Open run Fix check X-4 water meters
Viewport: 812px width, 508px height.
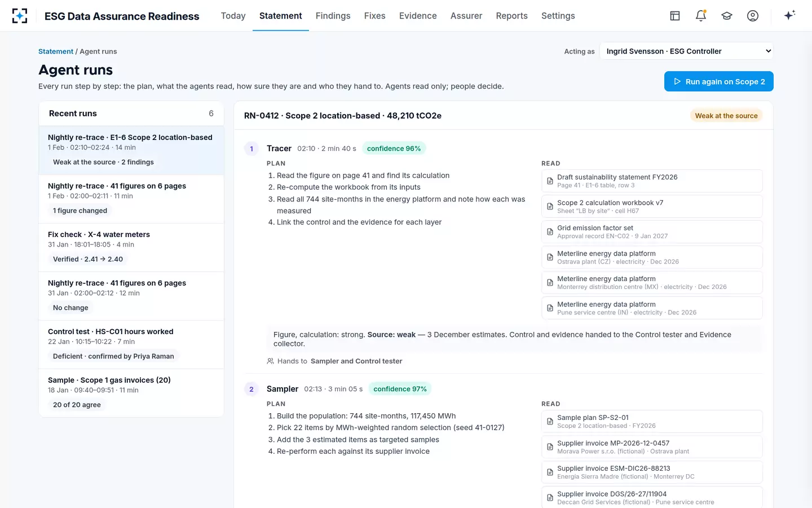131,247
